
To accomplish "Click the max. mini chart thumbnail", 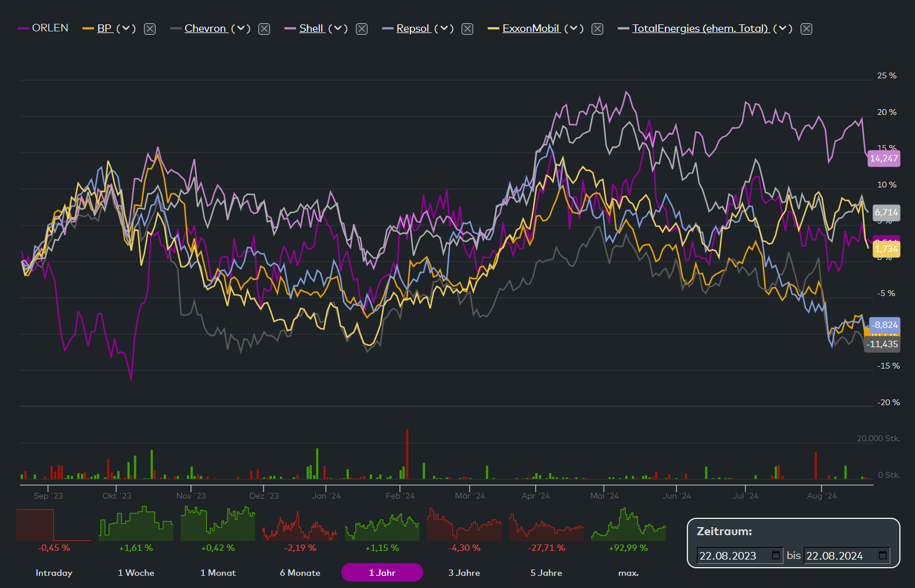I will (628, 524).
